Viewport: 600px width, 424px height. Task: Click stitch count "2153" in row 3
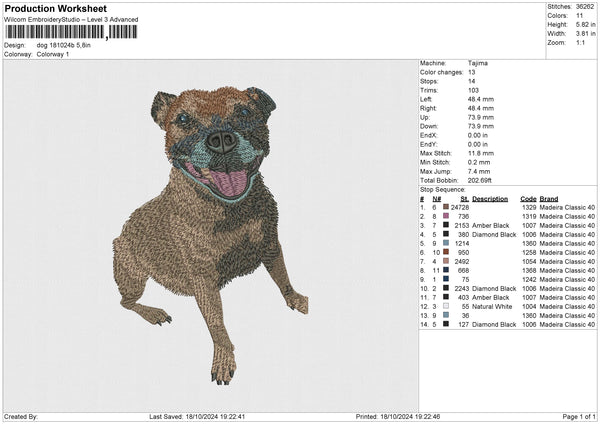tap(461, 225)
